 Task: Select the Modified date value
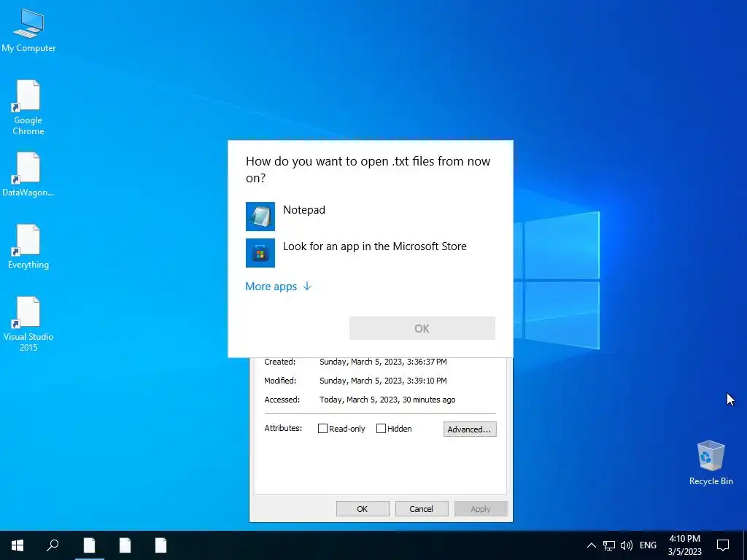[x=383, y=381]
